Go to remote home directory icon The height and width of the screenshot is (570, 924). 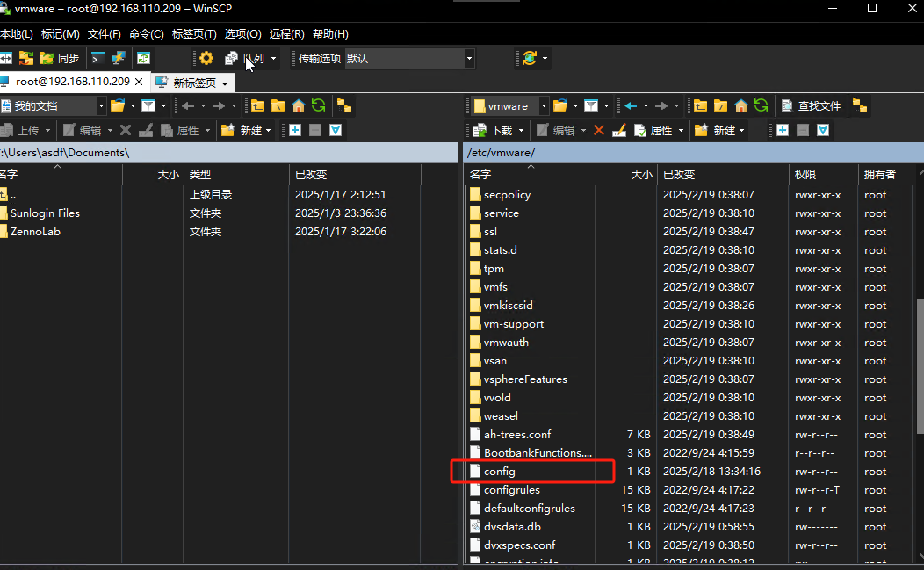coord(740,105)
